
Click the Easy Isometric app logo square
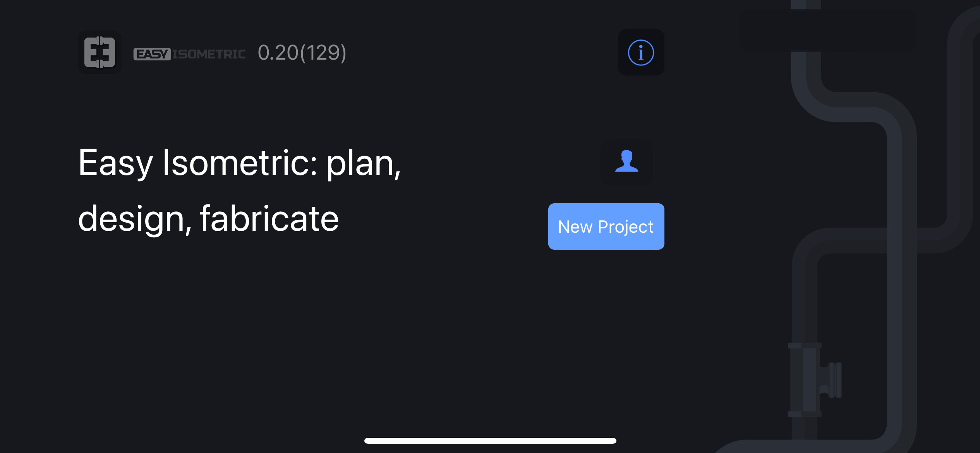point(100,52)
